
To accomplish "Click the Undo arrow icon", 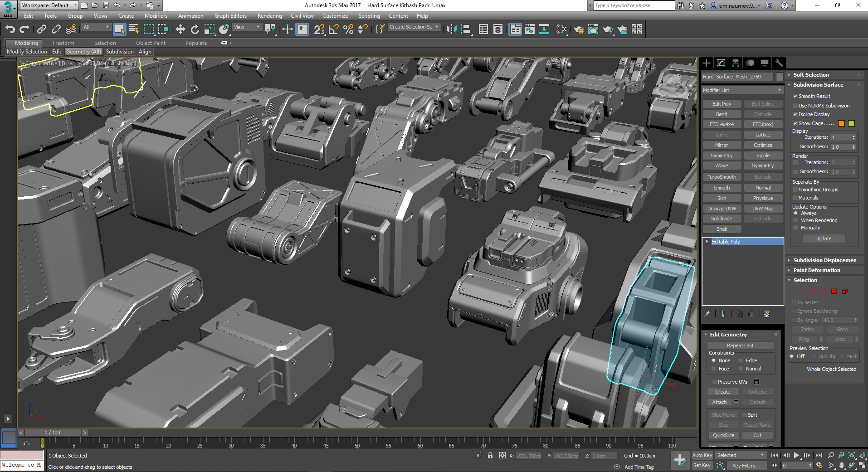I will 10,29.
